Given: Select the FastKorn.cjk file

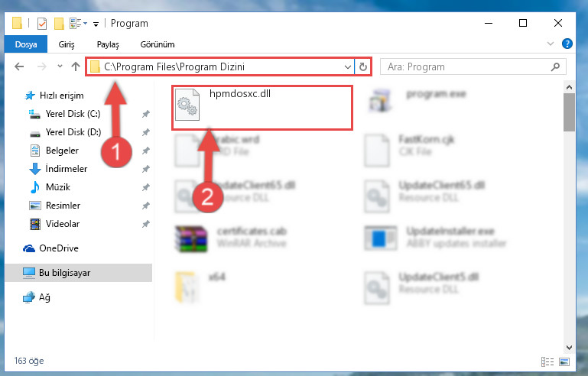Looking at the screenshot, I should (409, 151).
